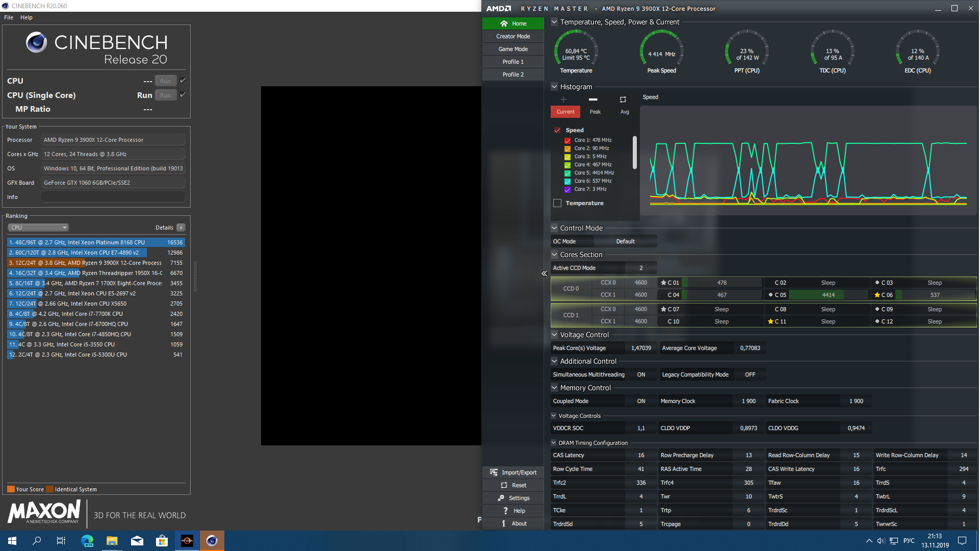Open the CPU ranking dropdown
The width and height of the screenshot is (980, 551).
point(38,228)
